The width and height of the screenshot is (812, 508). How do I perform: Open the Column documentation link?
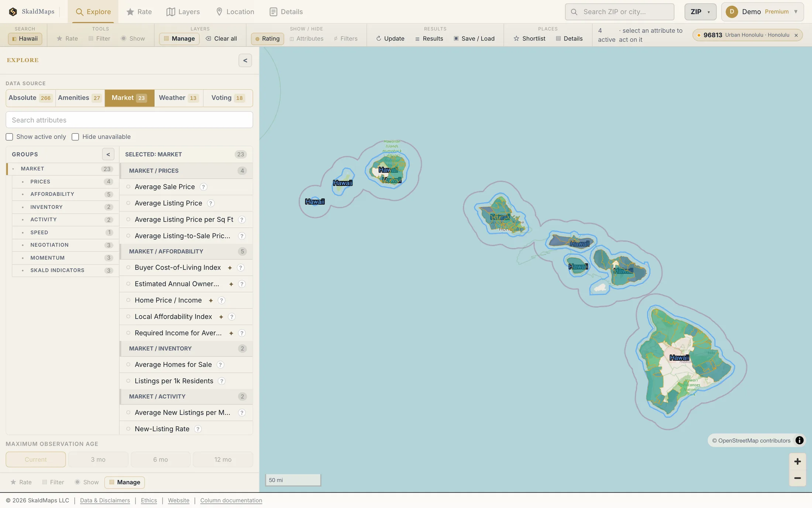(231, 501)
